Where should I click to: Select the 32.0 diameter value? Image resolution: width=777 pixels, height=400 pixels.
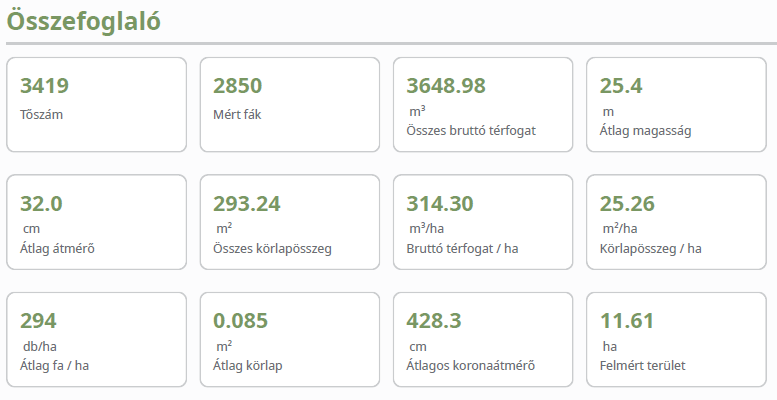[41, 204]
